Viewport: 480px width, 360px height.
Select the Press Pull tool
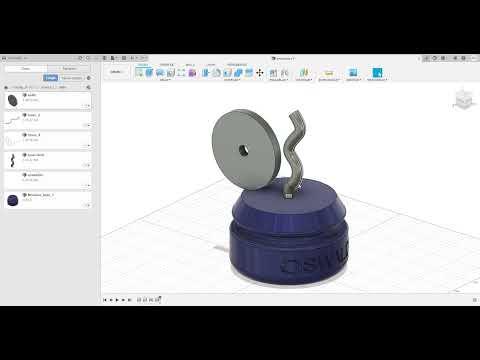tap(206, 72)
